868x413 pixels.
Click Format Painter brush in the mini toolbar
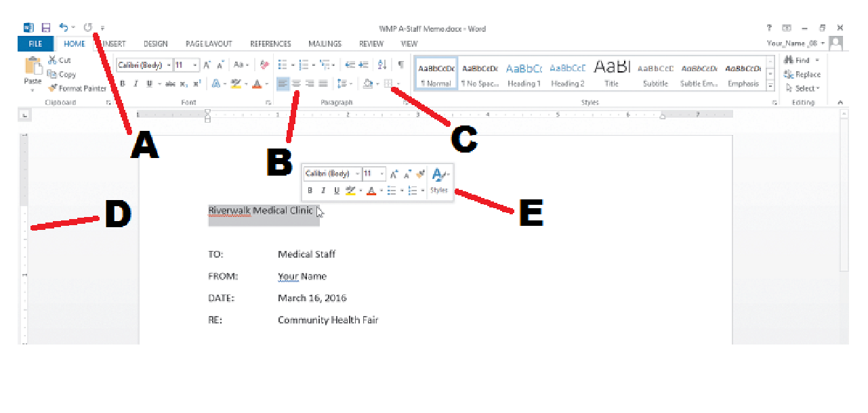pyautogui.click(x=420, y=174)
